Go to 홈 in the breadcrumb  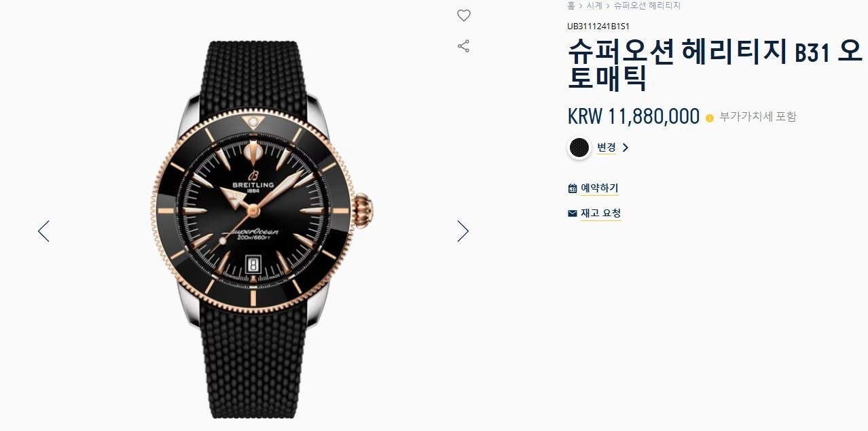571,5
